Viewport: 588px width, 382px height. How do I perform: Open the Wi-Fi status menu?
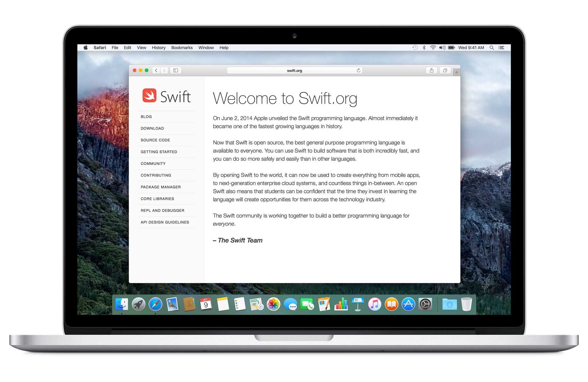pos(432,47)
